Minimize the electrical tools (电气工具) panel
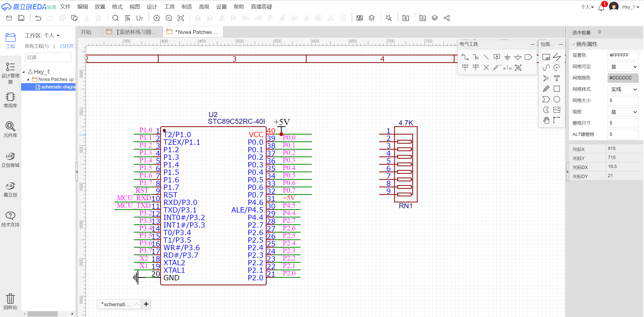 pyautogui.click(x=532, y=44)
